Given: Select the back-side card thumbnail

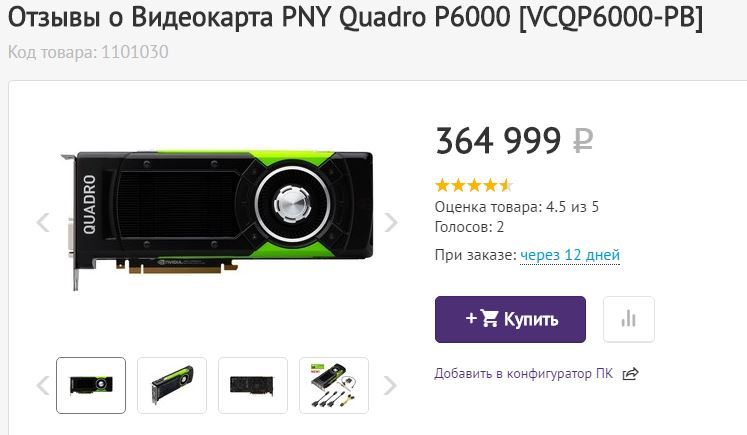Looking at the screenshot, I should coord(253,385).
